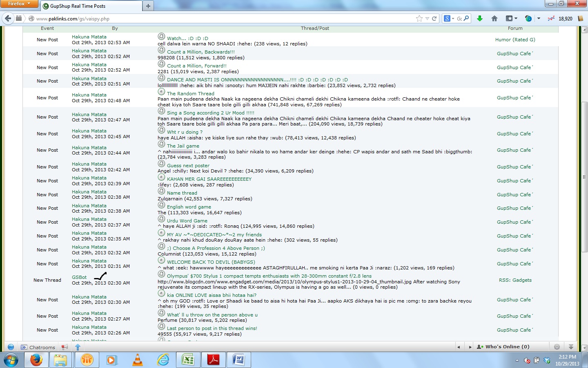This screenshot has height=368, width=588.
Task: Click the megaphone icon beside Chatrooms
Action: tap(65, 347)
